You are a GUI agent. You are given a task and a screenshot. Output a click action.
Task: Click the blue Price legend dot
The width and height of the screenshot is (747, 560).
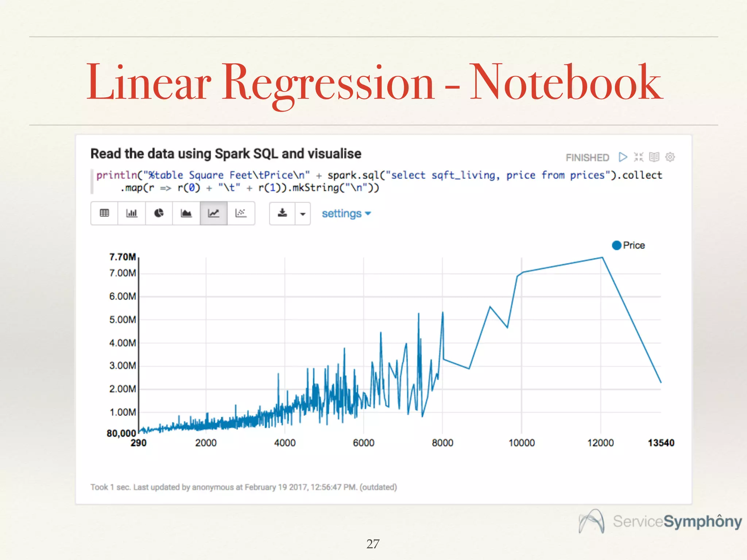coord(616,245)
